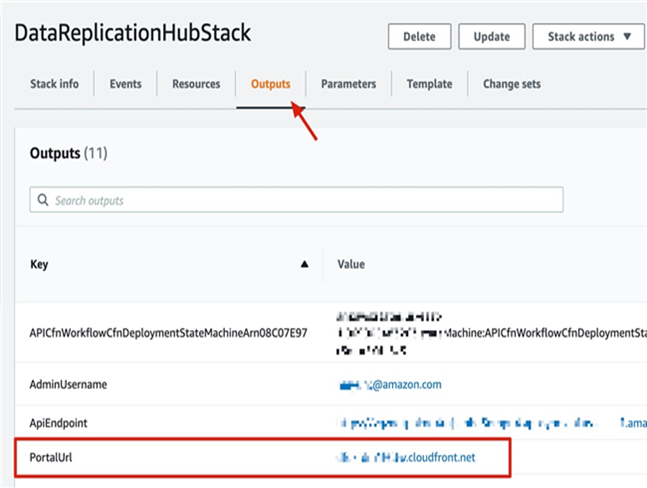The height and width of the screenshot is (488, 647).
Task: Go to the Parameters tab
Action: tap(349, 84)
